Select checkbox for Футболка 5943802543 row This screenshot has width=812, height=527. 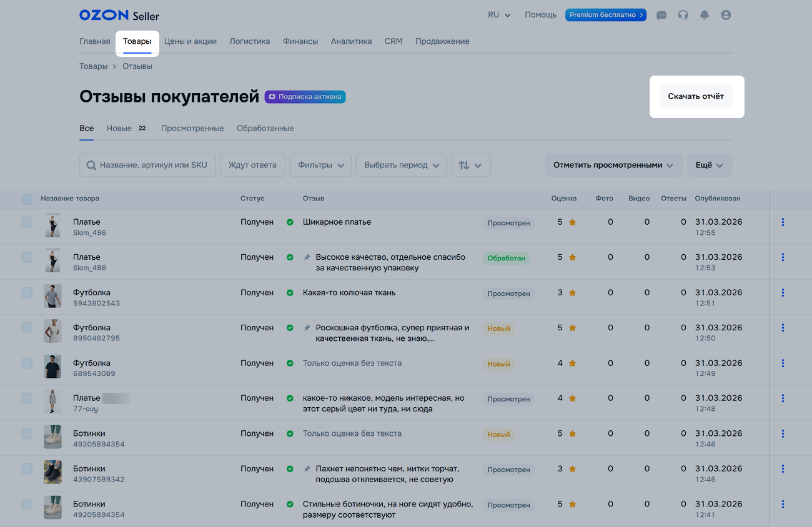[x=27, y=293]
